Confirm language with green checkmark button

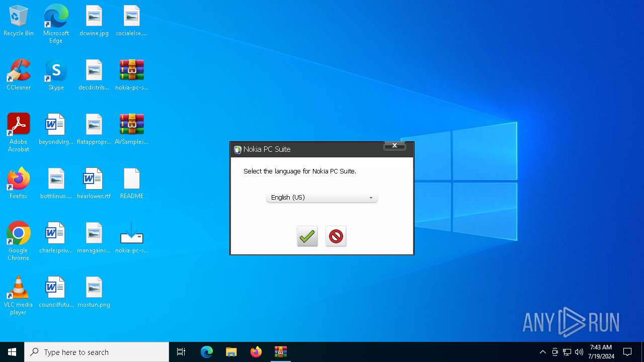[x=307, y=236]
